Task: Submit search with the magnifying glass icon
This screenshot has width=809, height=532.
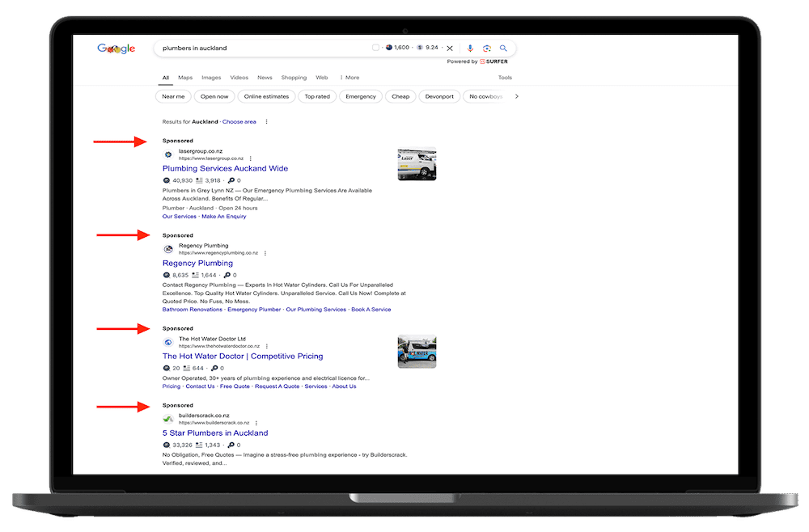Action: (x=503, y=49)
